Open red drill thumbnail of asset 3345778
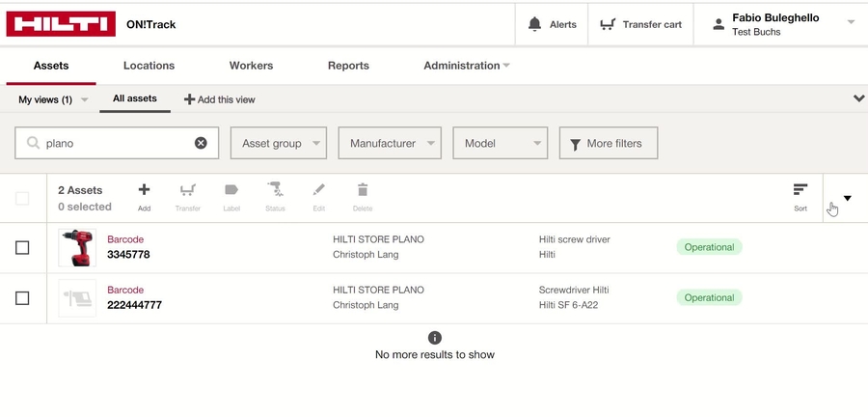868x417 pixels. (77, 247)
